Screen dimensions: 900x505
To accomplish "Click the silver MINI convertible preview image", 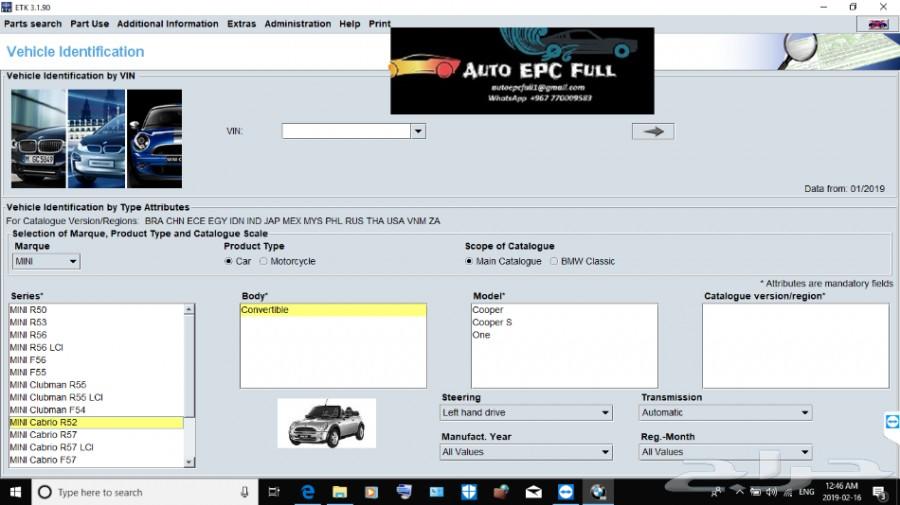I will (327, 424).
